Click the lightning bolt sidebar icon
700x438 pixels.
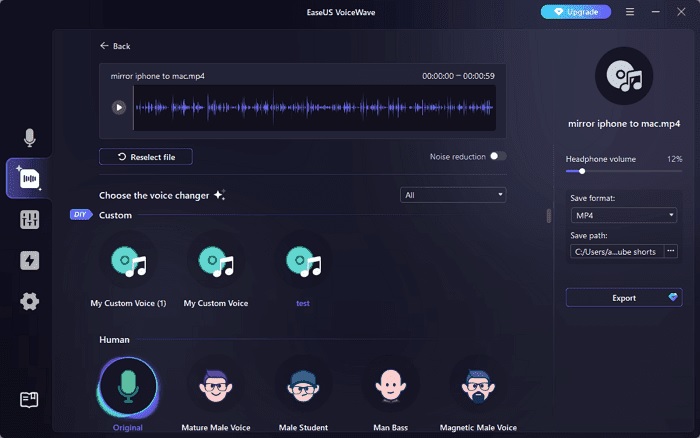[30, 261]
